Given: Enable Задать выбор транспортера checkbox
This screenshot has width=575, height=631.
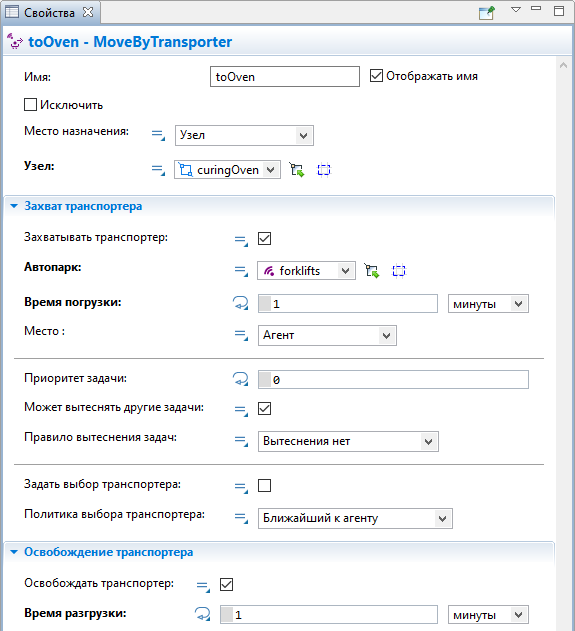Looking at the screenshot, I should tap(264, 485).
